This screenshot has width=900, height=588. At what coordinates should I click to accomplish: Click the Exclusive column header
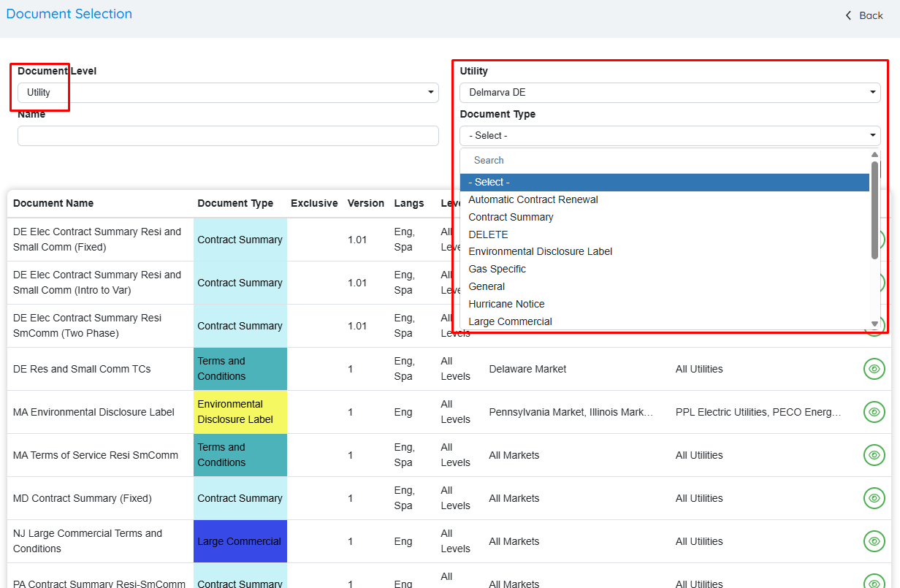(314, 203)
